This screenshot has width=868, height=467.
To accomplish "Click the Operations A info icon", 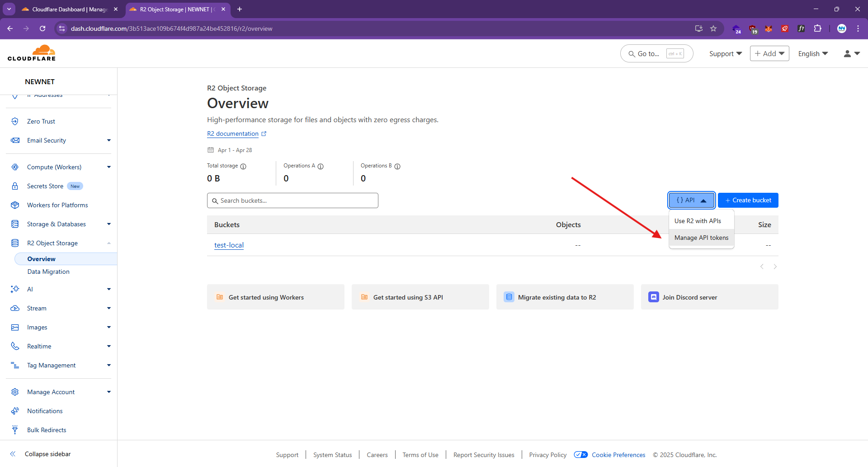I will [321, 166].
